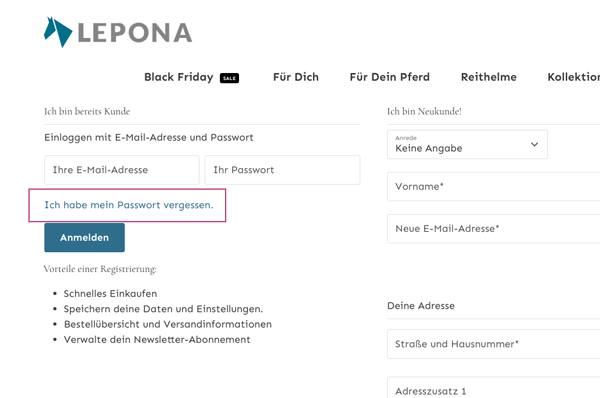
Task: Click the LEPONA wordmark text
Action: pos(135,33)
